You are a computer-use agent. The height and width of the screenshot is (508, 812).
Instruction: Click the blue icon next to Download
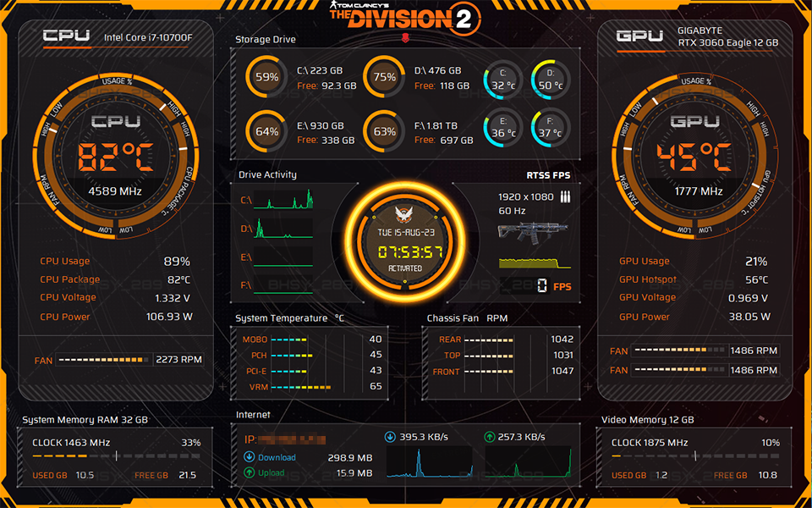pos(249,457)
